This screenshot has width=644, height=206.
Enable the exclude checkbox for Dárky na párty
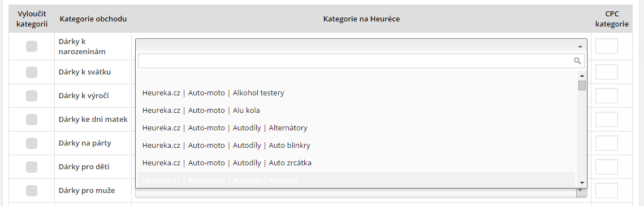click(32, 143)
